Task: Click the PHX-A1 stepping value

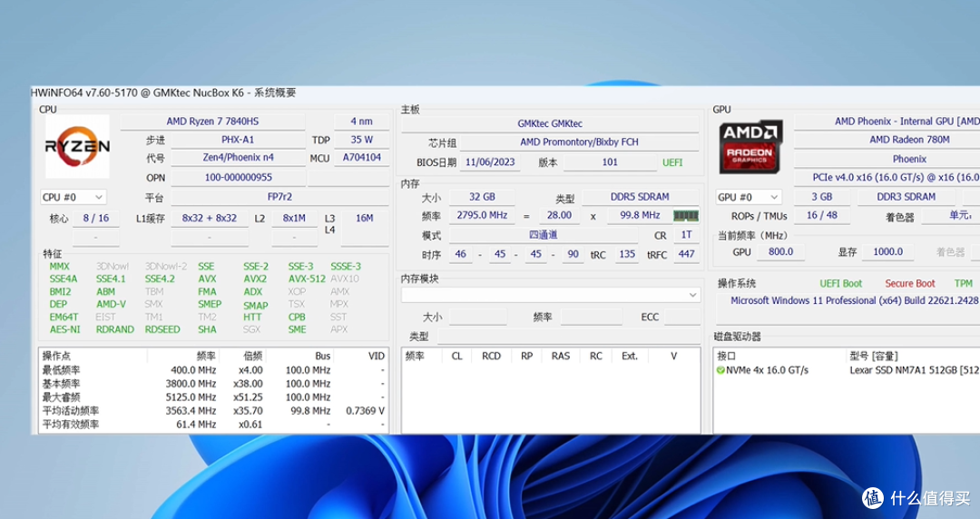Action: (x=238, y=140)
